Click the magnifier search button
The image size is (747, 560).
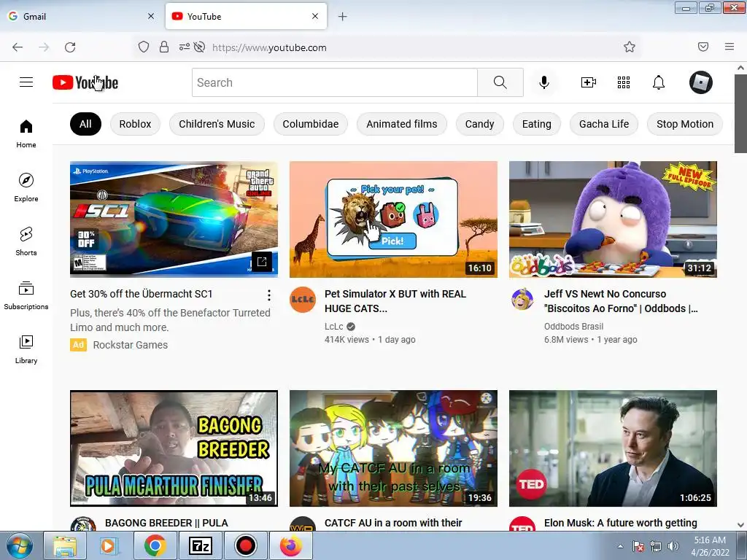500,82
